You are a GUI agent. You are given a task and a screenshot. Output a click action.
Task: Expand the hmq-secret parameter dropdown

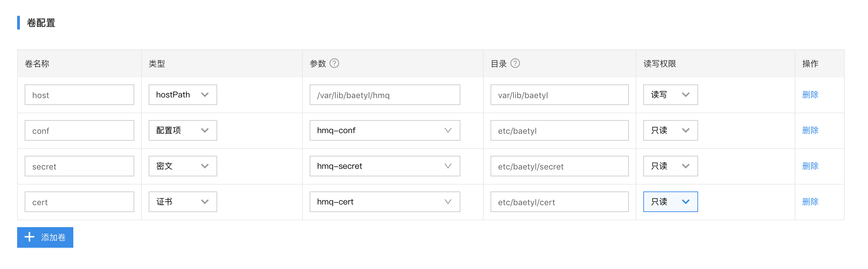385,166
